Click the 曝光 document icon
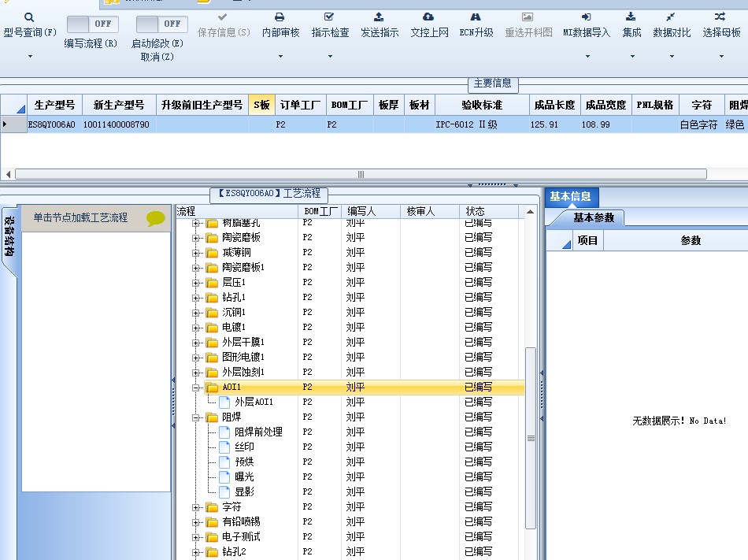Image resolution: width=748 pixels, height=560 pixels. point(224,477)
